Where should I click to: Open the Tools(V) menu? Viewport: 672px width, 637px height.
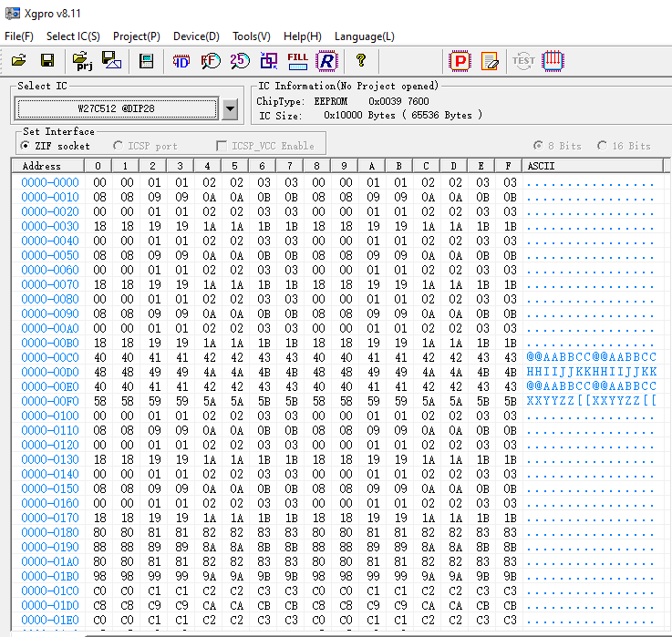click(x=251, y=36)
